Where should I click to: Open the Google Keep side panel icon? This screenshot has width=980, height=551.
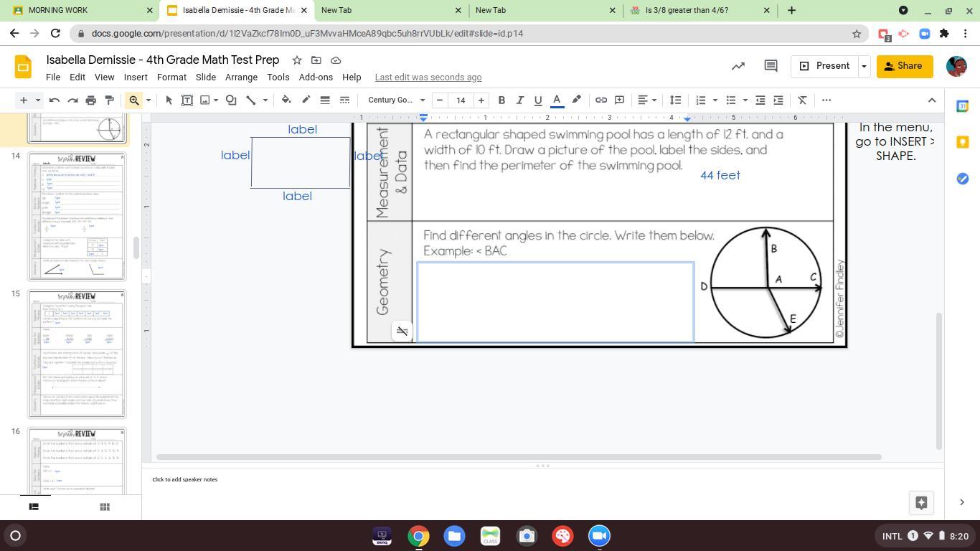point(963,142)
